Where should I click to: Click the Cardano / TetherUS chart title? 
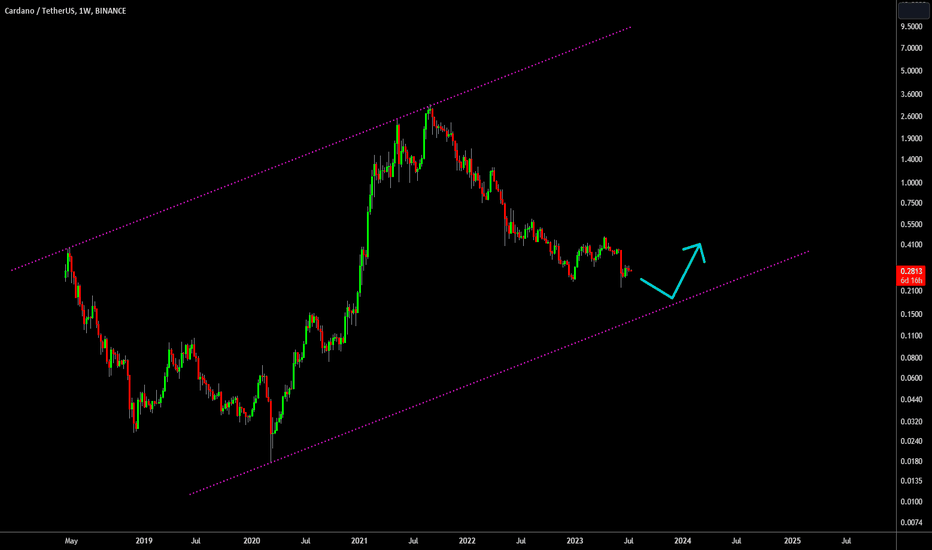[x=65, y=11]
